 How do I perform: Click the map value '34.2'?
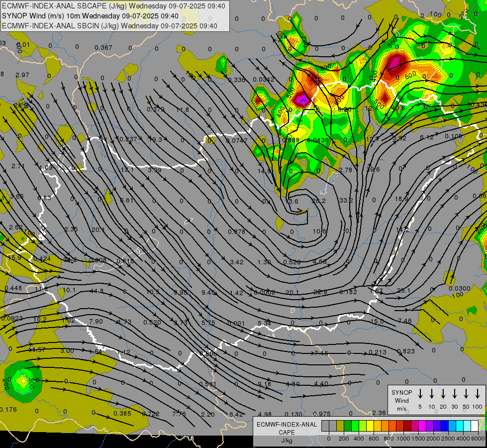(x=70, y=260)
